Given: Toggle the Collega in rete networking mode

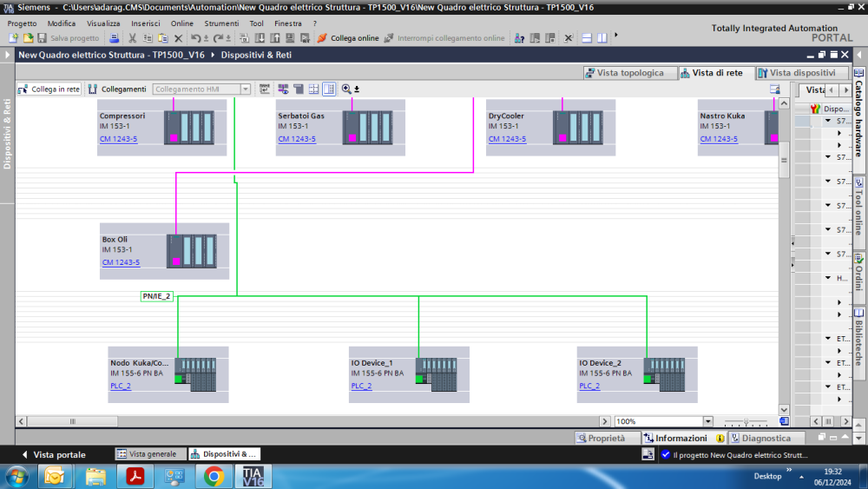Looking at the screenshot, I should pos(49,89).
